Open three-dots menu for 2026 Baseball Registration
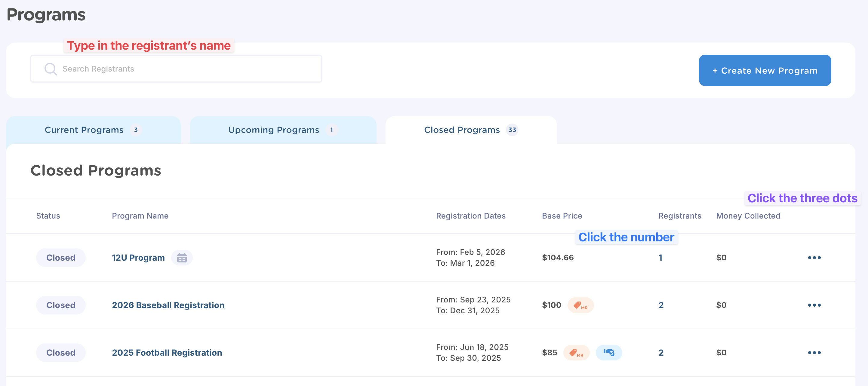The width and height of the screenshot is (868, 386). click(x=814, y=305)
